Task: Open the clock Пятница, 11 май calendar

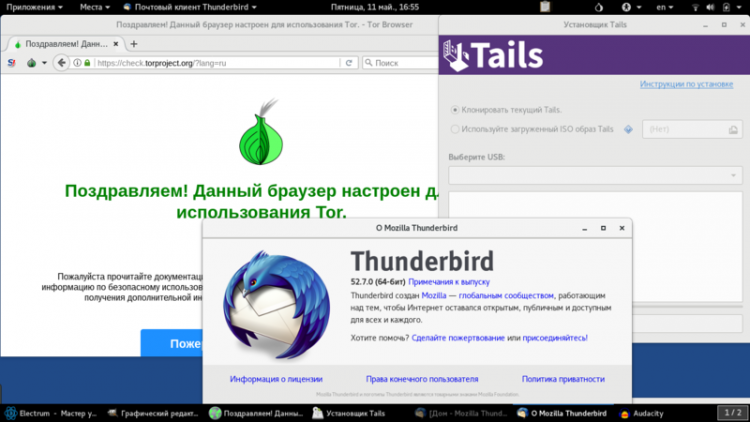Action: click(x=375, y=7)
